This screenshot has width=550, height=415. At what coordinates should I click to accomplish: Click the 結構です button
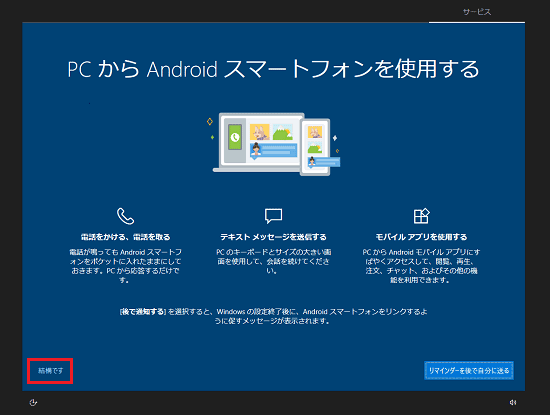[x=50, y=371]
